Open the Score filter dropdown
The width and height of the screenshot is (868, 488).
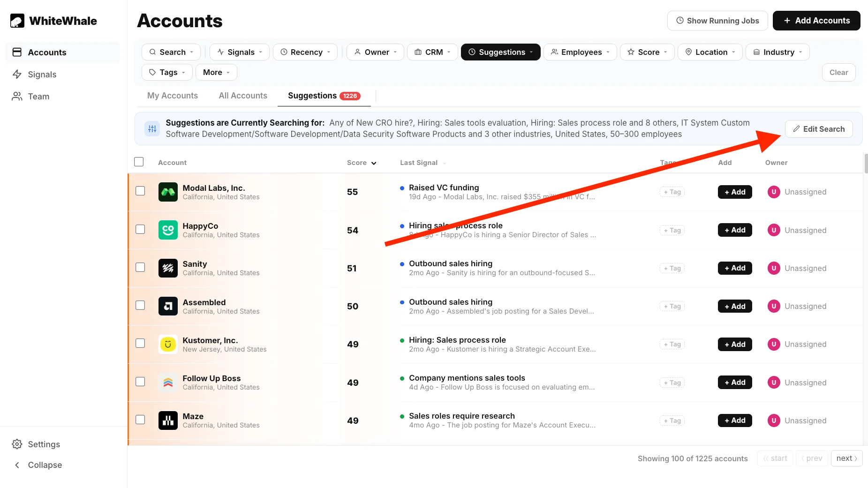[x=647, y=52]
